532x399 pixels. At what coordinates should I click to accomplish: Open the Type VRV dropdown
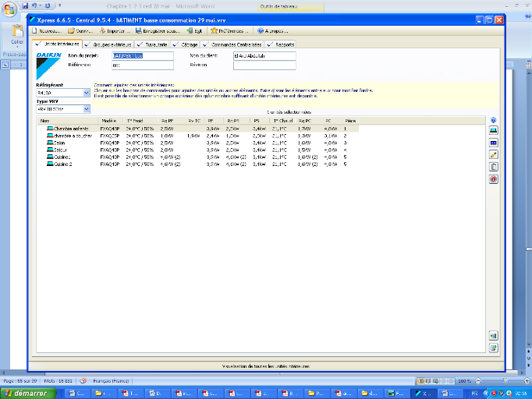86,110
